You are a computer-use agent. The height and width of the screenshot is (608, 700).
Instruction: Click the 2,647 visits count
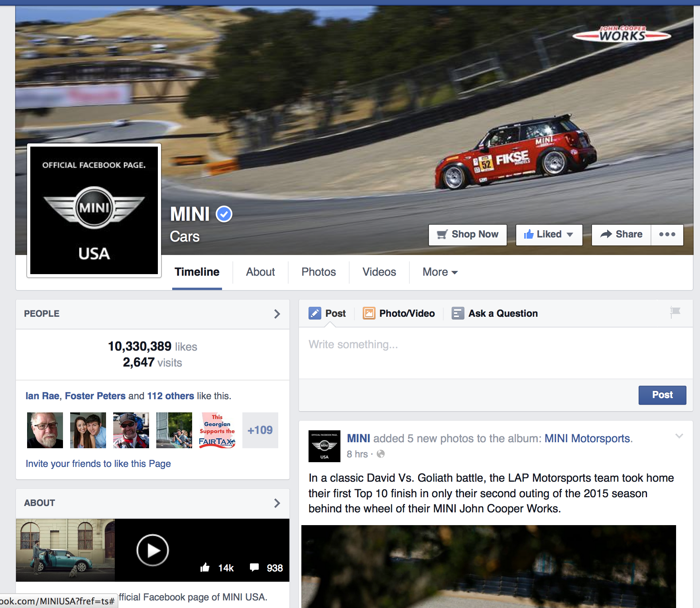click(x=152, y=363)
